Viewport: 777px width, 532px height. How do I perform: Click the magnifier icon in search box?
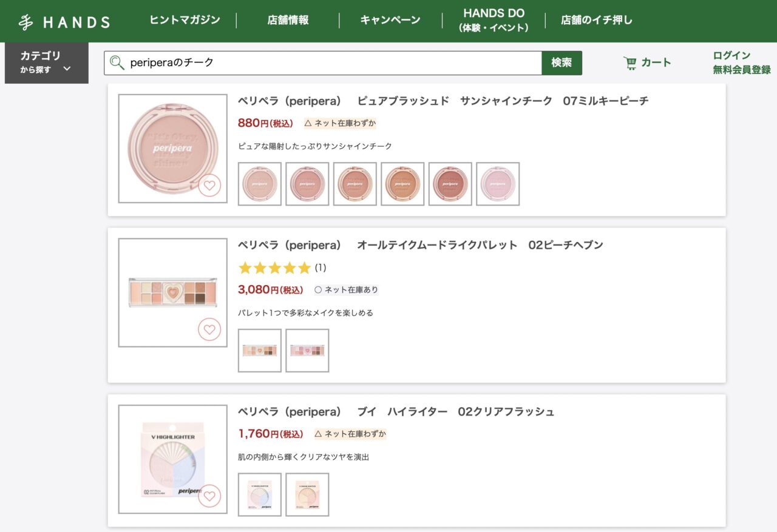[x=117, y=62]
